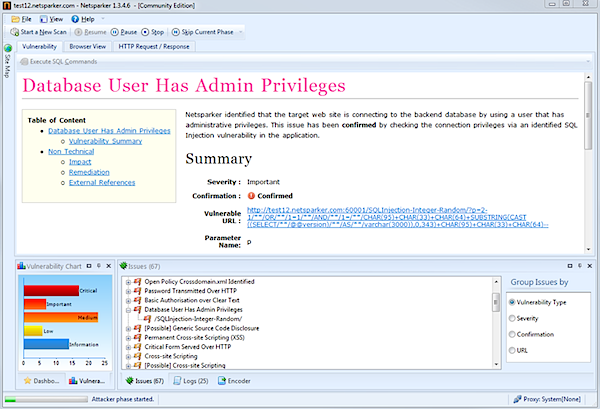Pin the Vulnerability Chart panel

[x=99, y=266]
